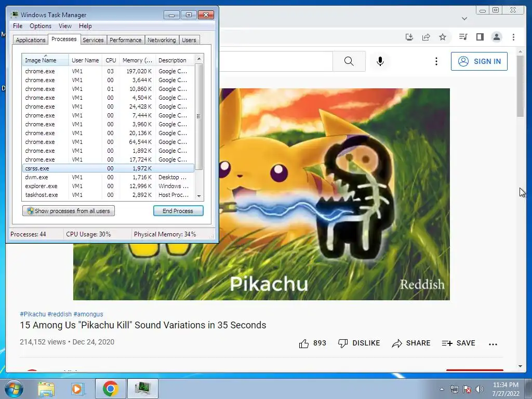The width and height of the screenshot is (532, 399).
Task: Select chrome.exe row using 197,020 K
Action: click(x=108, y=71)
